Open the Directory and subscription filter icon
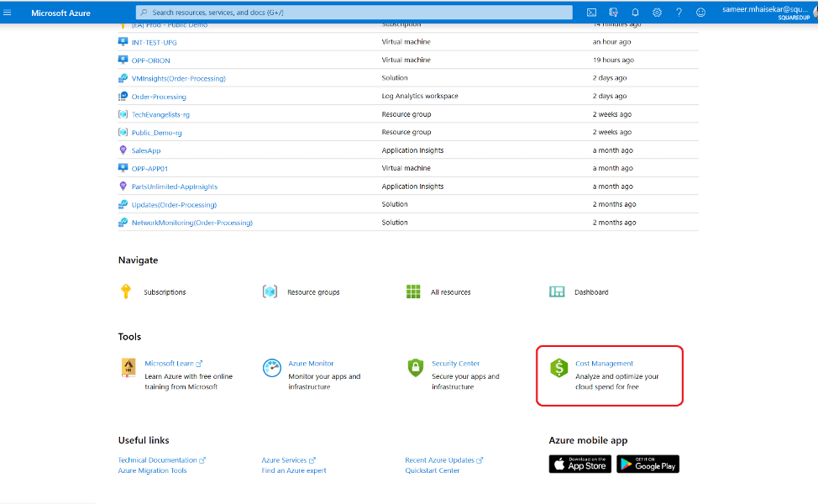This screenshot has height=504, width=818. coord(613,13)
